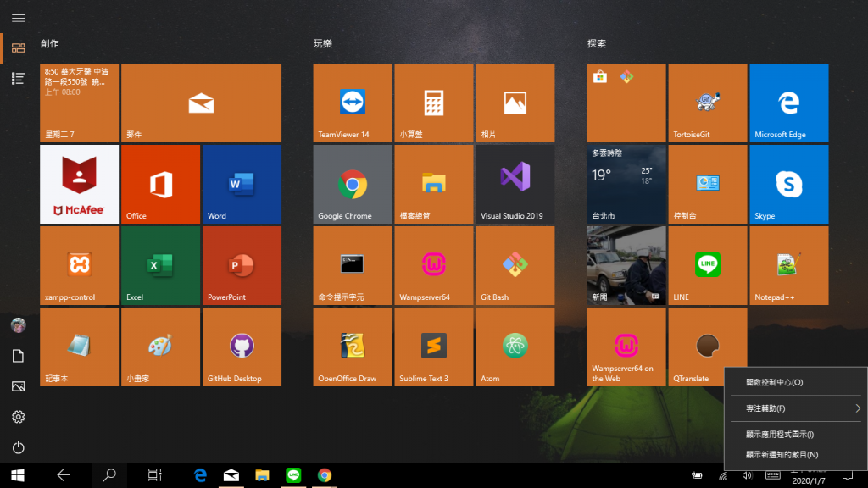Screen dimensions: 868x488
Task: Launch Wampserver64 on the Web tile
Action: (626, 347)
